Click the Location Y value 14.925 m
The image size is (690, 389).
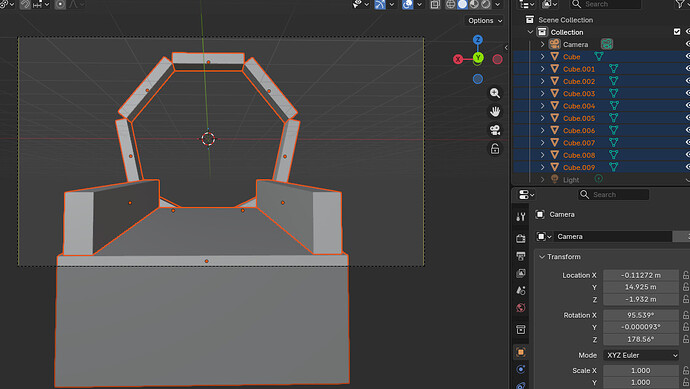641,287
